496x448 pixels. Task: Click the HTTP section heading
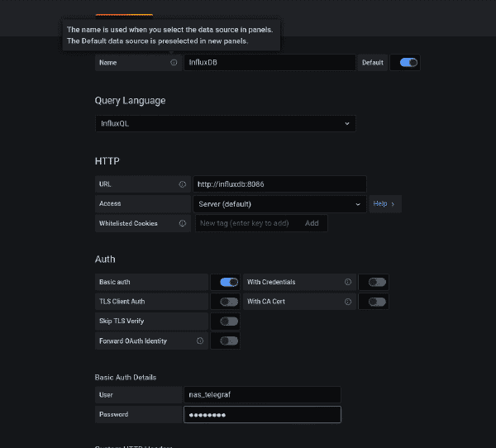point(107,161)
